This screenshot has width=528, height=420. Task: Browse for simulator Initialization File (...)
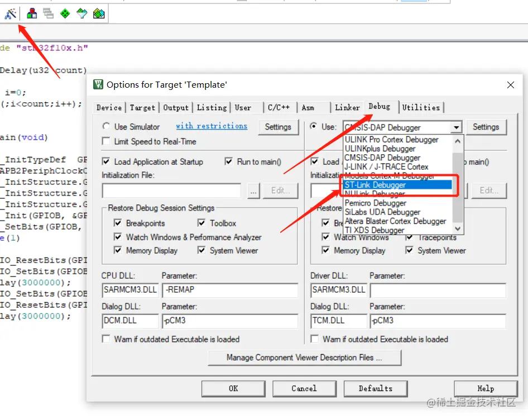253,191
